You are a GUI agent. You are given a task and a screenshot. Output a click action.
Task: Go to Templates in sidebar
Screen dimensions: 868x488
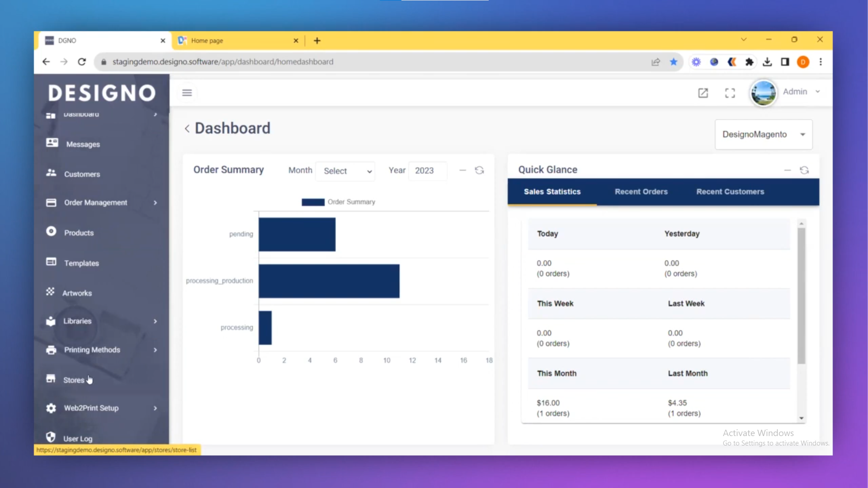81,263
